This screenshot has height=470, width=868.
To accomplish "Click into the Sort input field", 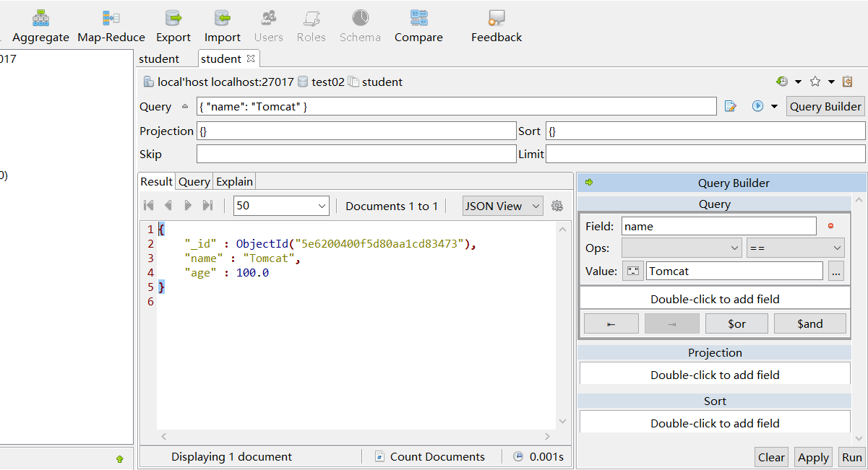I will (x=705, y=131).
